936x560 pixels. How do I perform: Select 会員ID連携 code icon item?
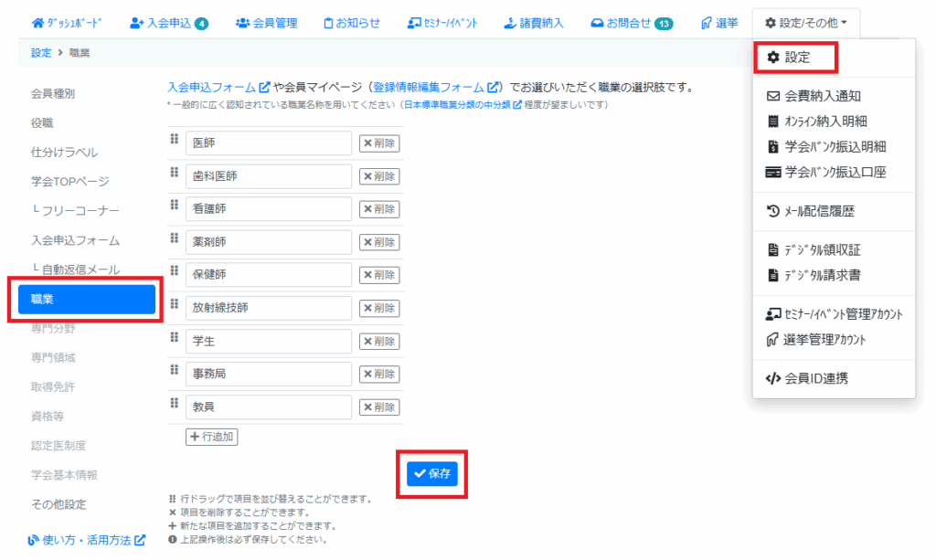[x=772, y=378]
